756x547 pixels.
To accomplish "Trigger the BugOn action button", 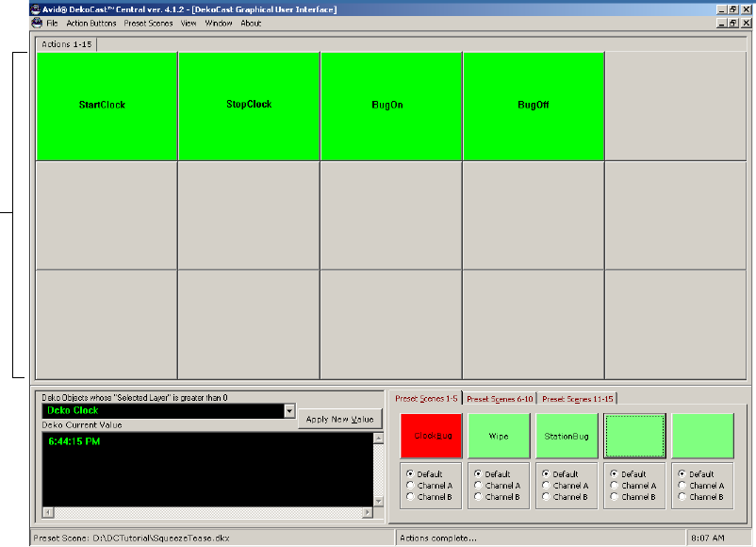I will [391, 107].
